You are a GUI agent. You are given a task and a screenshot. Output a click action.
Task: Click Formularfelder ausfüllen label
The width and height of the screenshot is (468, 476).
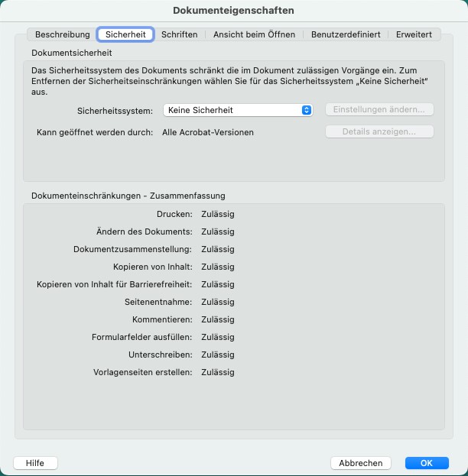point(142,337)
